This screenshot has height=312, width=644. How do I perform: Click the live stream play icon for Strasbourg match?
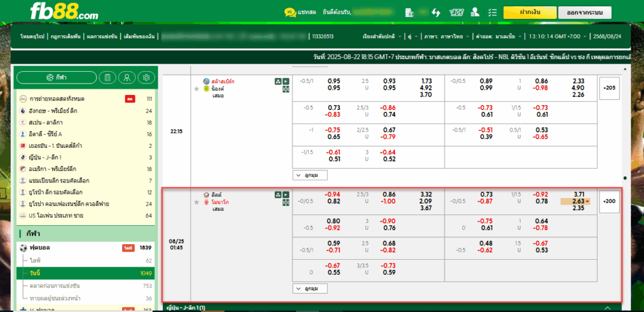(286, 81)
